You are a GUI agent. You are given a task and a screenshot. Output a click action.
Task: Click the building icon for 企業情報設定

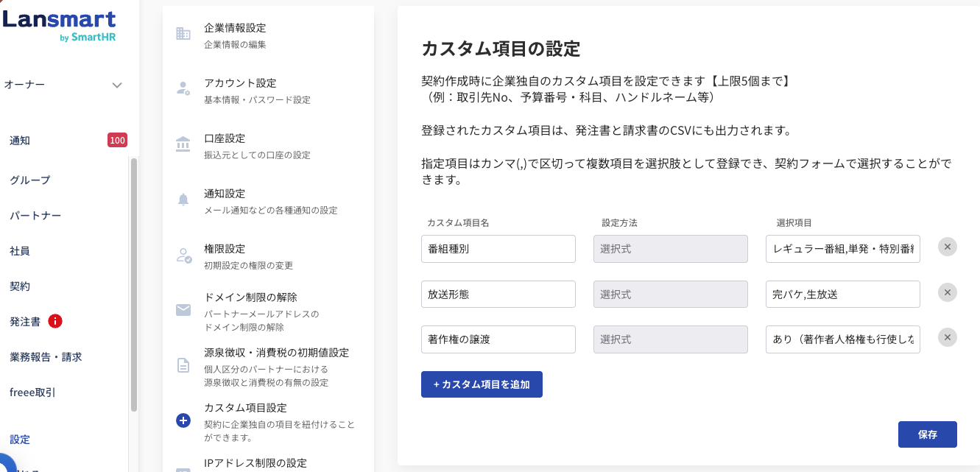[183, 34]
